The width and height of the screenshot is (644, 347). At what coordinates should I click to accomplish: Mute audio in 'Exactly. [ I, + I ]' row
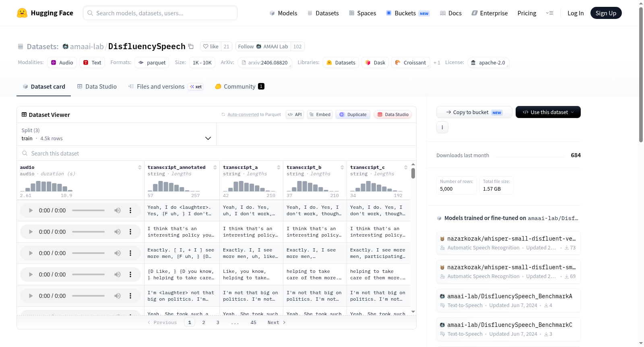(117, 253)
